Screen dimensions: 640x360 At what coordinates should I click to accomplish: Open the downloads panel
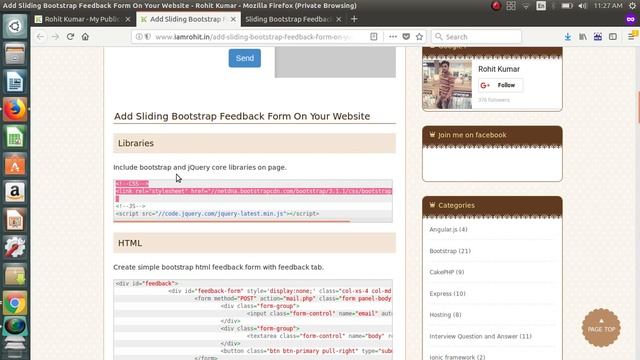(567, 37)
